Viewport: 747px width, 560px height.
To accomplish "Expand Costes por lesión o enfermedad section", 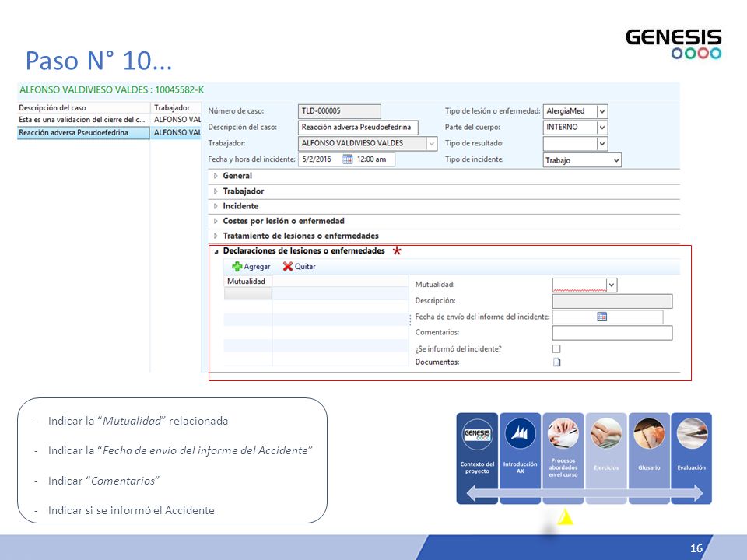I will (216, 221).
